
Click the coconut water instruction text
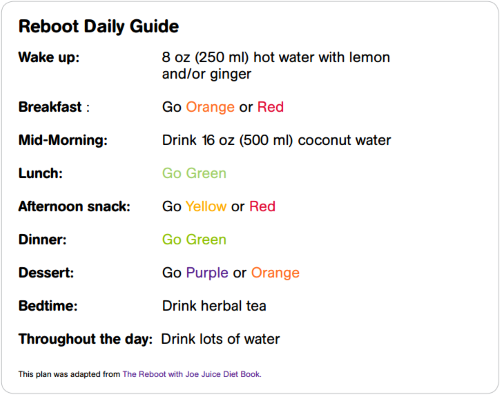(277, 140)
